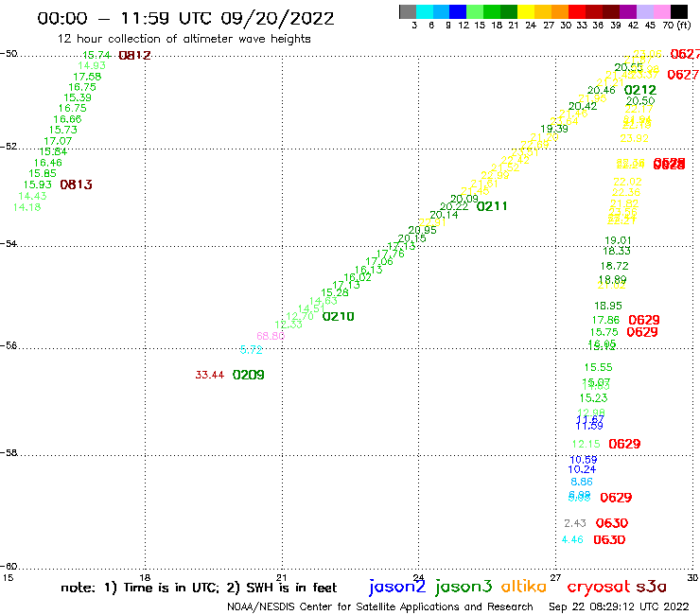Click the '12 hour collection of altimeter wave heights' subtitle
This screenshot has height=615, width=700.
coord(184,39)
